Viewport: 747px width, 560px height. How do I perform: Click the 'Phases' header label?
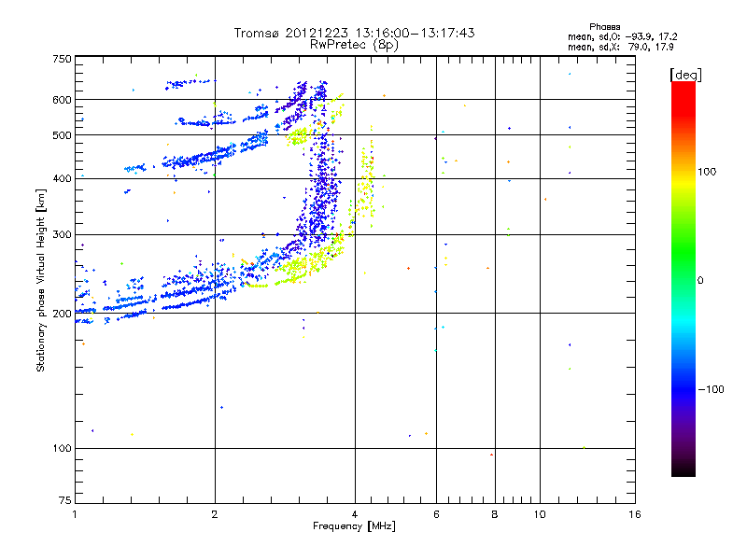click(x=604, y=27)
